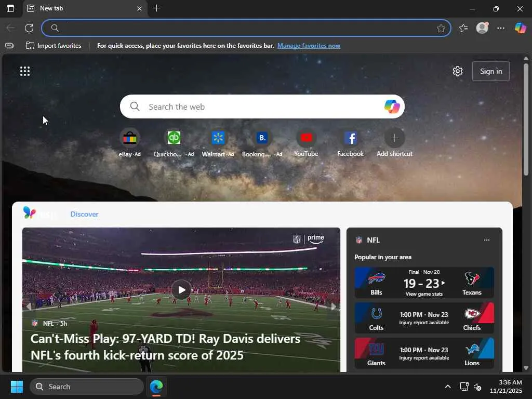This screenshot has width=532, height=399.
Task: Select the Discover tab
Action: [84, 214]
